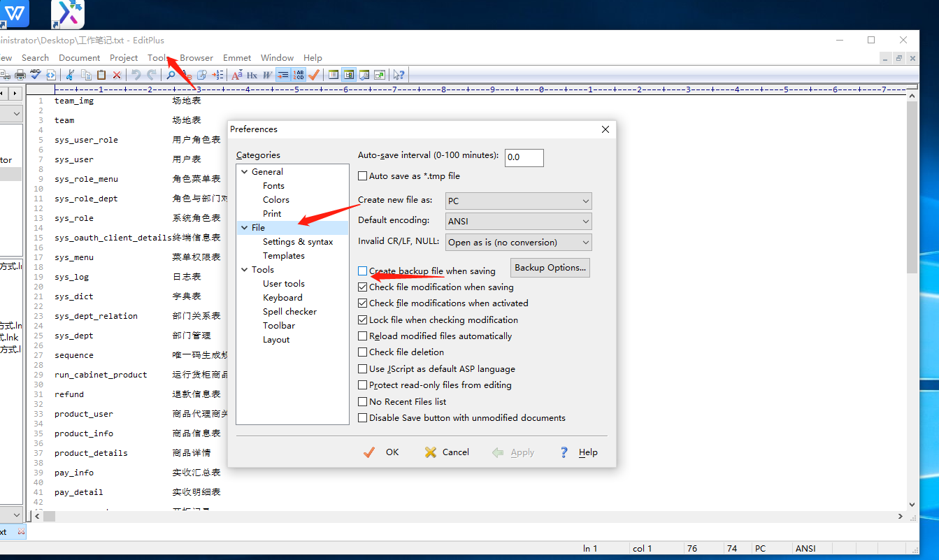Open the Invalid CR/LF, NULL dropdown
The image size is (939, 560).
[x=519, y=242]
